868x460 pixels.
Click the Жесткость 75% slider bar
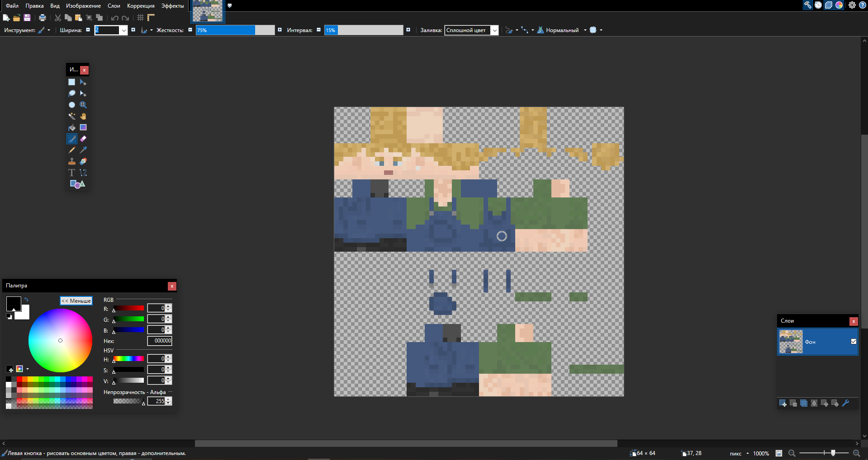[x=235, y=30]
